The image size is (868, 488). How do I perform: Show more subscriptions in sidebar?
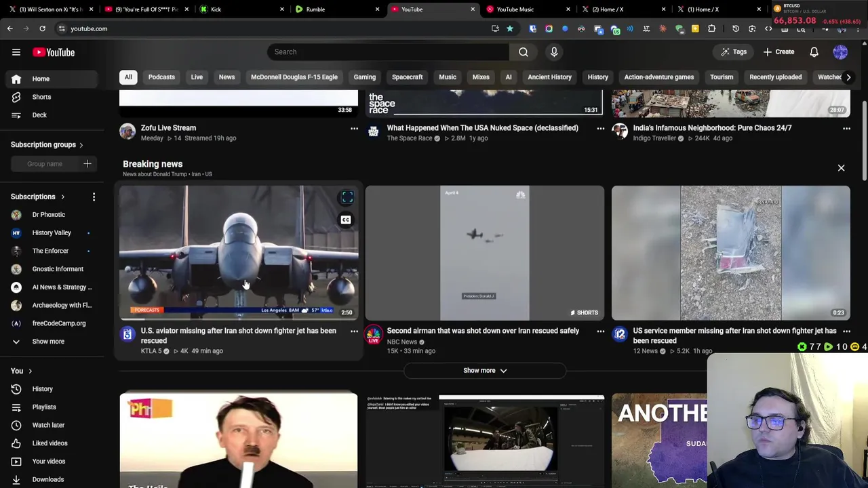click(48, 342)
